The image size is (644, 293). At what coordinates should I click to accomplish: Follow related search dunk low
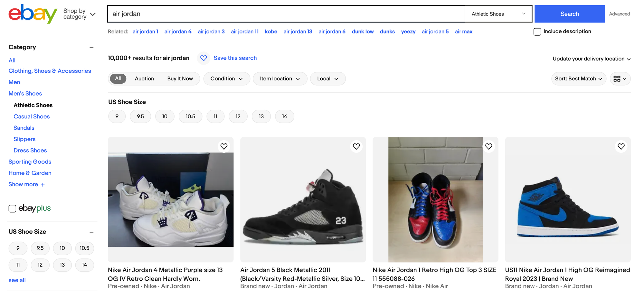click(363, 32)
